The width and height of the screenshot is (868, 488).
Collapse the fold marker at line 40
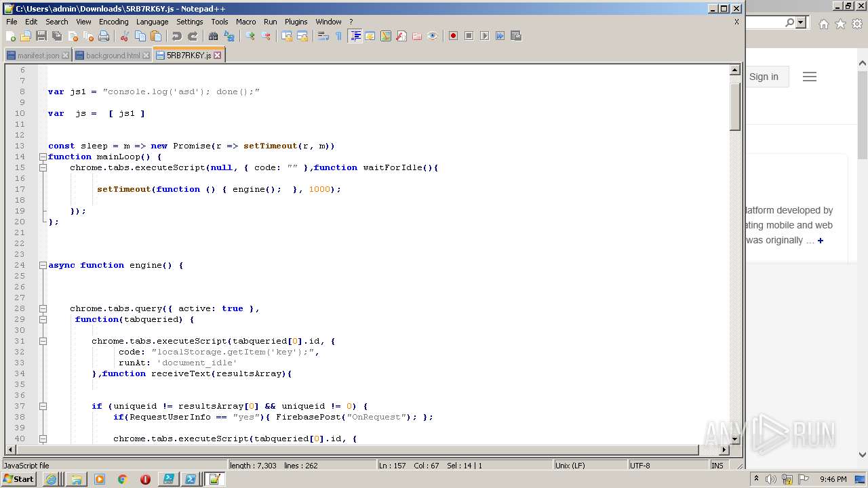pos(43,439)
